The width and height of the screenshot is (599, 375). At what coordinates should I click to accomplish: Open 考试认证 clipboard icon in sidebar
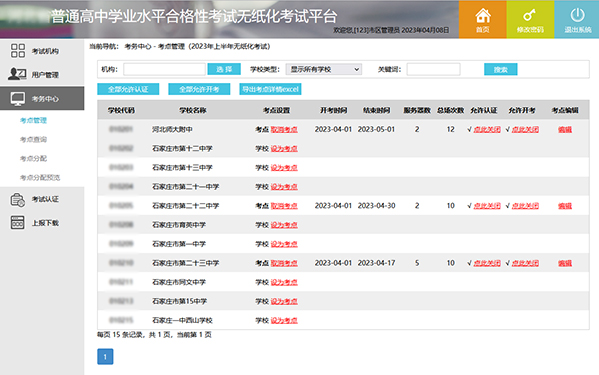(18, 199)
